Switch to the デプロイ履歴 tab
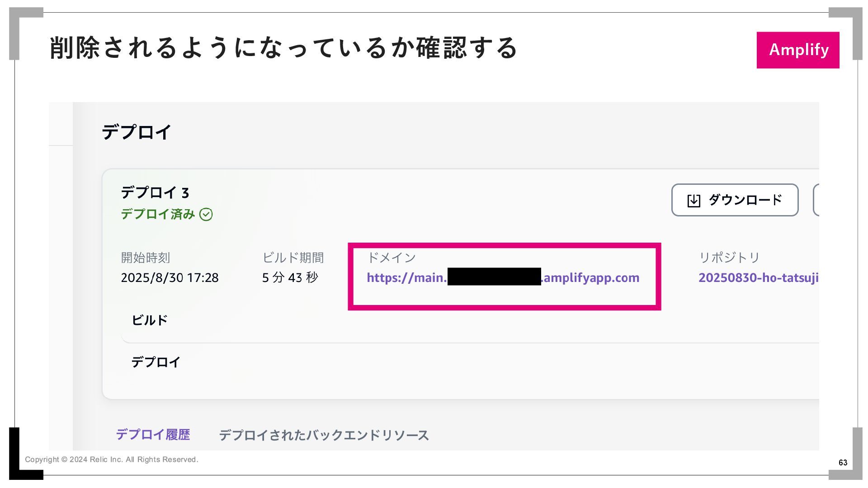This screenshot has height=488, width=868. pos(153,435)
